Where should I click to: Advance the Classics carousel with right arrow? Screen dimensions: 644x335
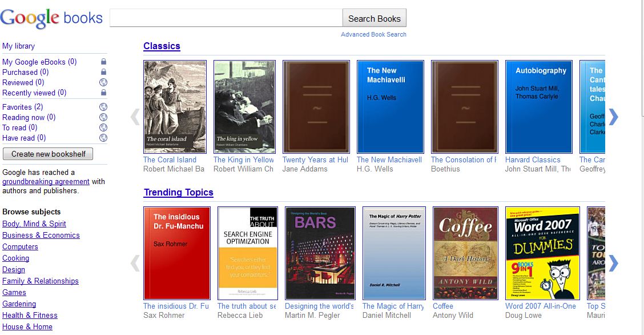point(613,117)
